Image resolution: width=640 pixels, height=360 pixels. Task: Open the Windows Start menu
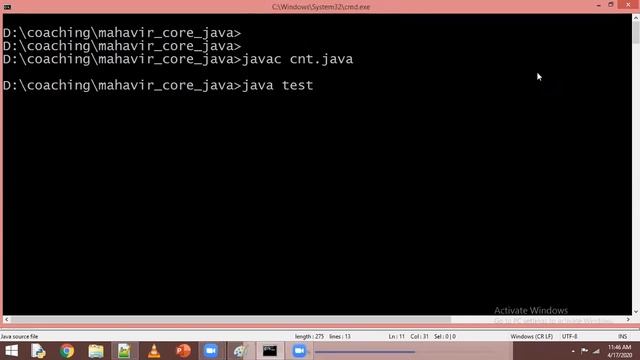pos(11,351)
